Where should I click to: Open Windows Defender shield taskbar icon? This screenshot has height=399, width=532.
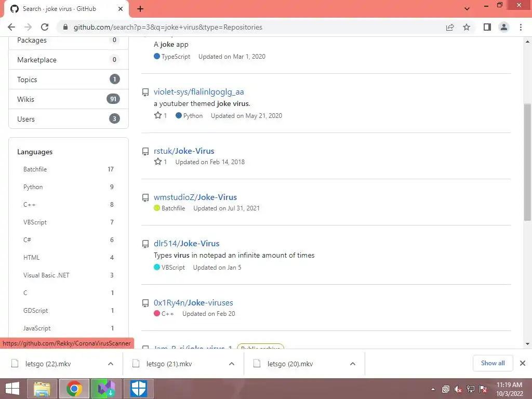point(138,389)
